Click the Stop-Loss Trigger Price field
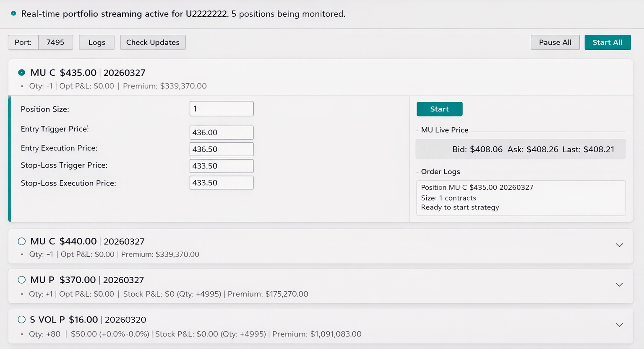The width and height of the screenshot is (644, 349). click(221, 166)
